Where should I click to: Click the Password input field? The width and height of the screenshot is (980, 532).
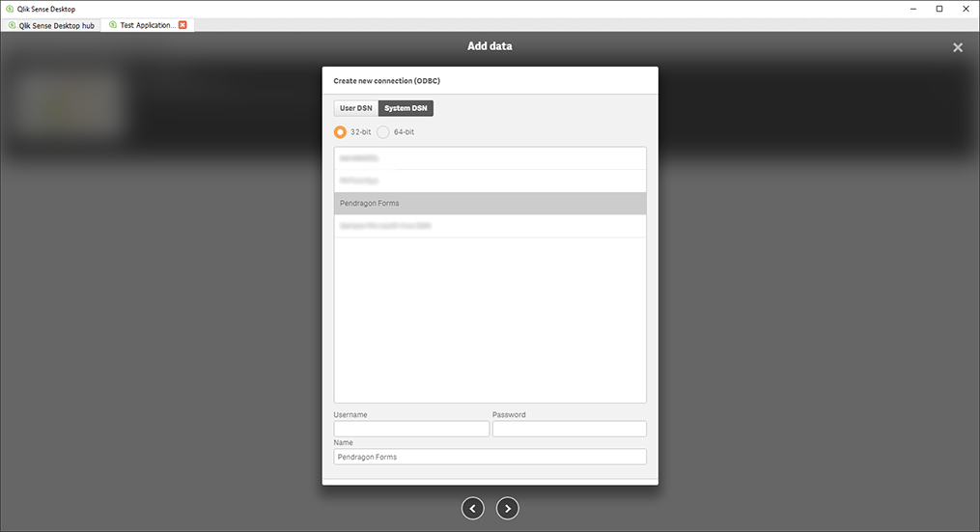coord(570,429)
